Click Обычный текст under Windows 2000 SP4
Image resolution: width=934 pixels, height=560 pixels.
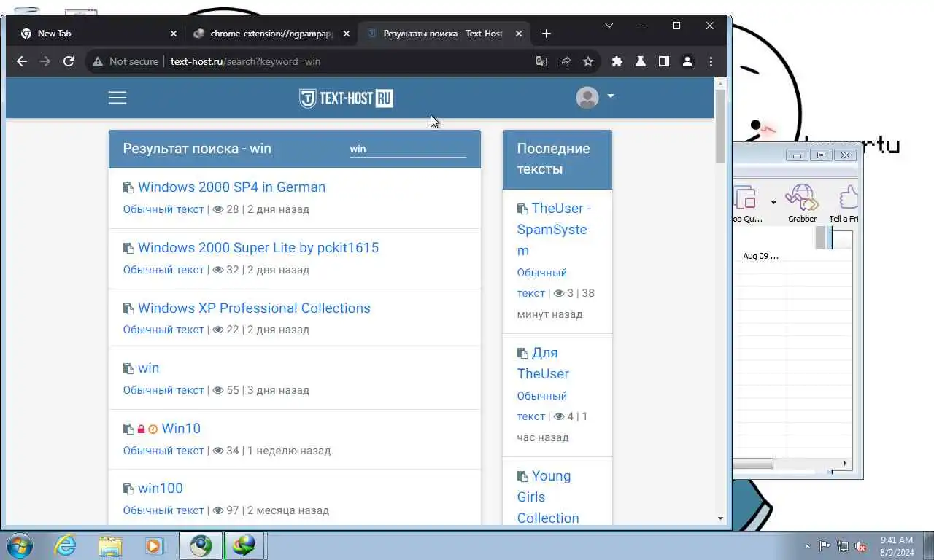click(163, 209)
